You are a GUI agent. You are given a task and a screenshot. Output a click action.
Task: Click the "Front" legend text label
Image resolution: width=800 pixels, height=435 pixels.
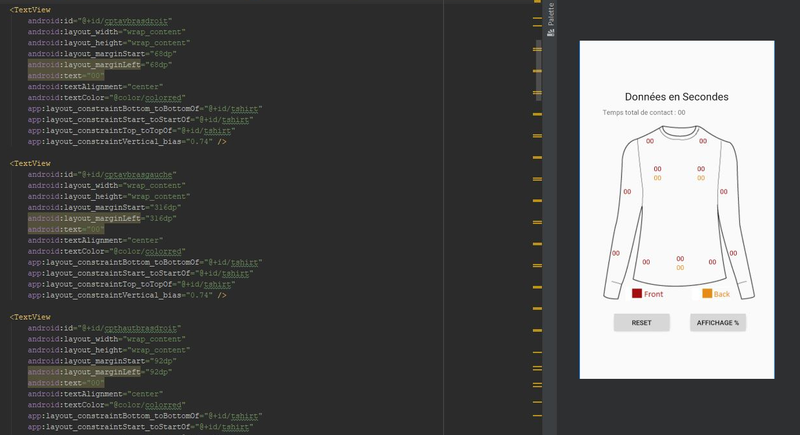pyautogui.click(x=653, y=294)
